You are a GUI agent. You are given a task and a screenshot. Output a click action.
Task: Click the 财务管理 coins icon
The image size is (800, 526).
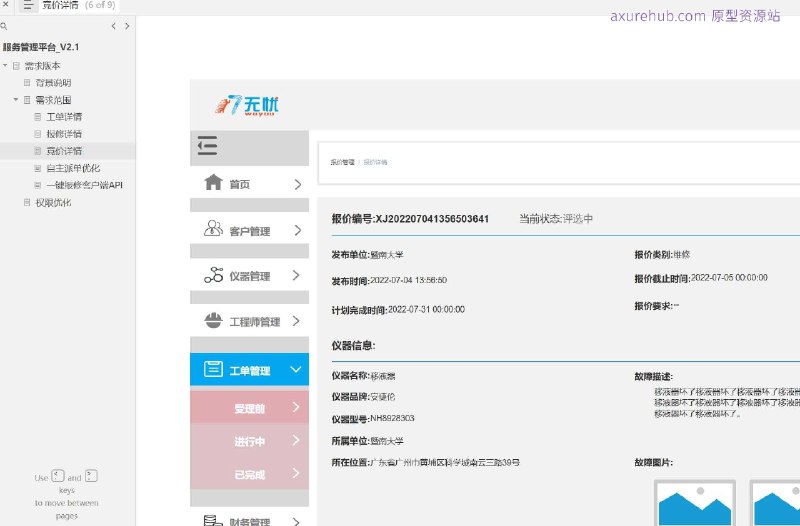click(213, 521)
